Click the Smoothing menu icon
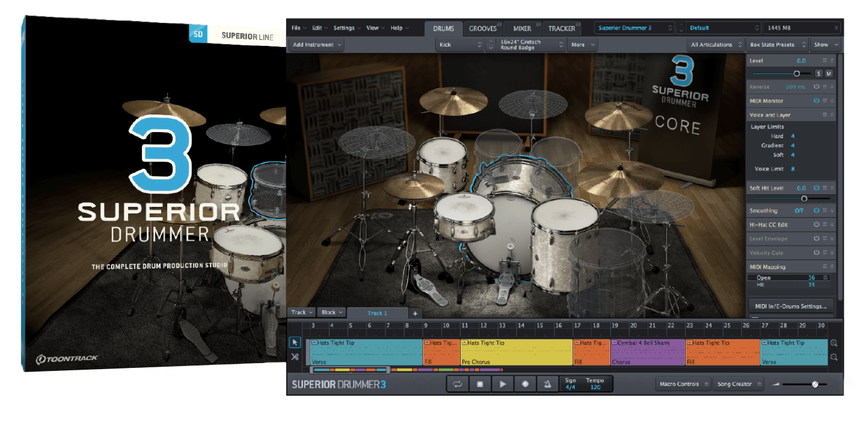The height and width of the screenshot is (424, 868). (x=825, y=210)
